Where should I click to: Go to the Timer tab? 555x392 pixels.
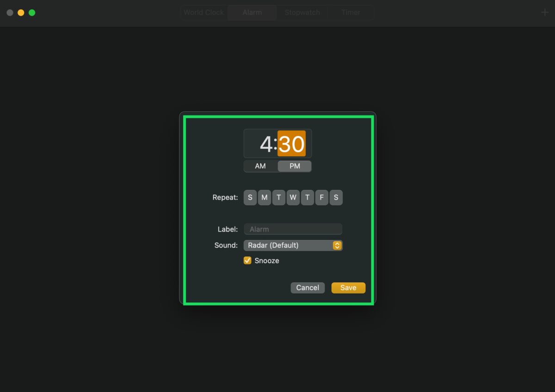351,12
